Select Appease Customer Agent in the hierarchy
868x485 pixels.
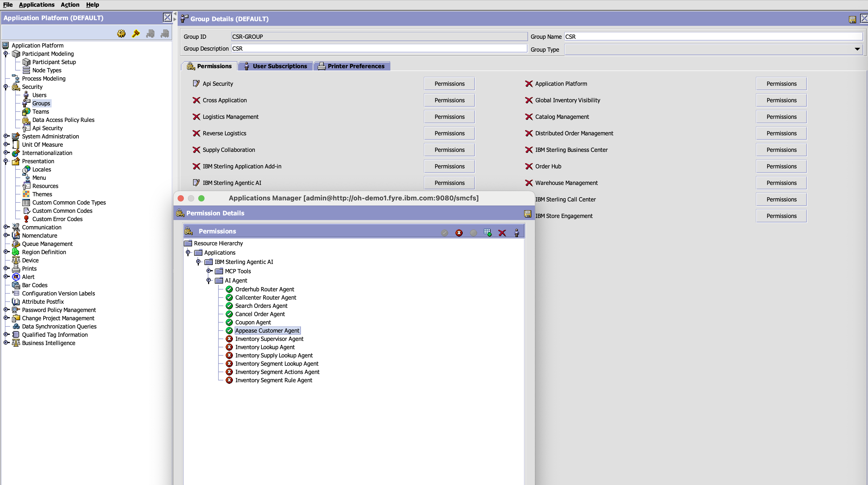click(267, 331)
